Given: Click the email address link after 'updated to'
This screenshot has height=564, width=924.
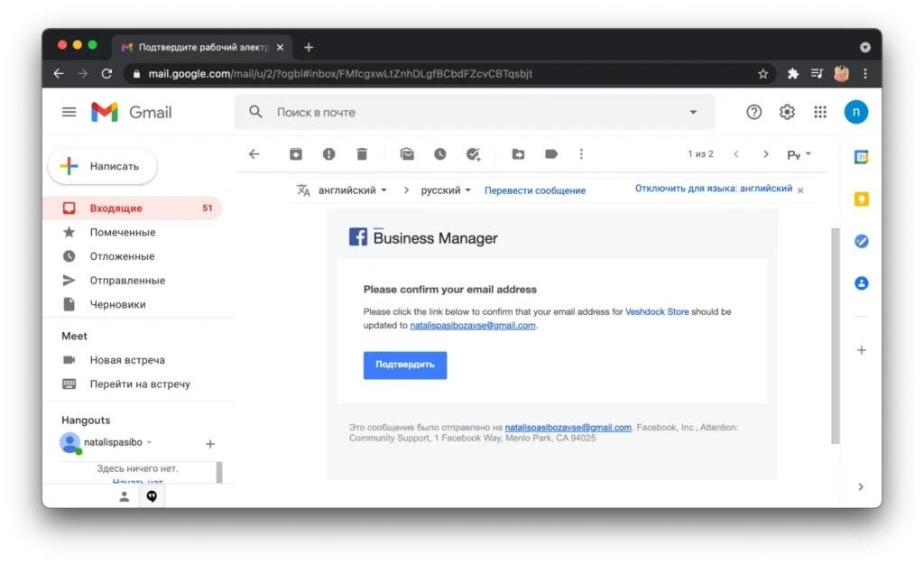Looking at the screenshot, I should click(473, 326).
